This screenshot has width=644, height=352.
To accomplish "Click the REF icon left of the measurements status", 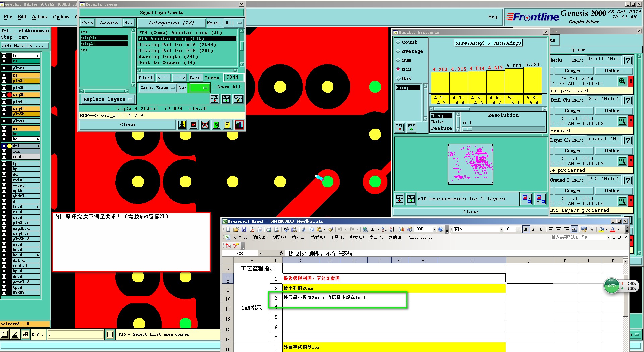I will 411,199.
